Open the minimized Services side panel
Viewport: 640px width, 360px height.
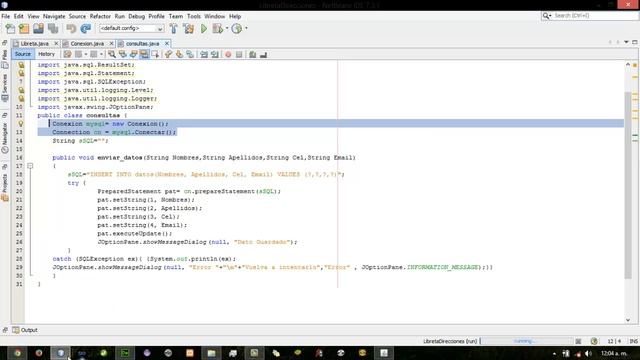4,87
